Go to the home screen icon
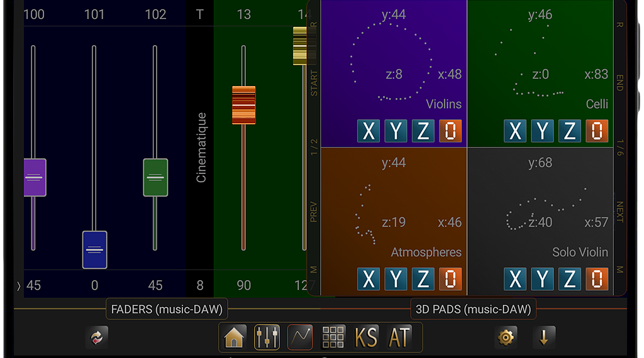 pyautogui.click(x=234, y=338)
